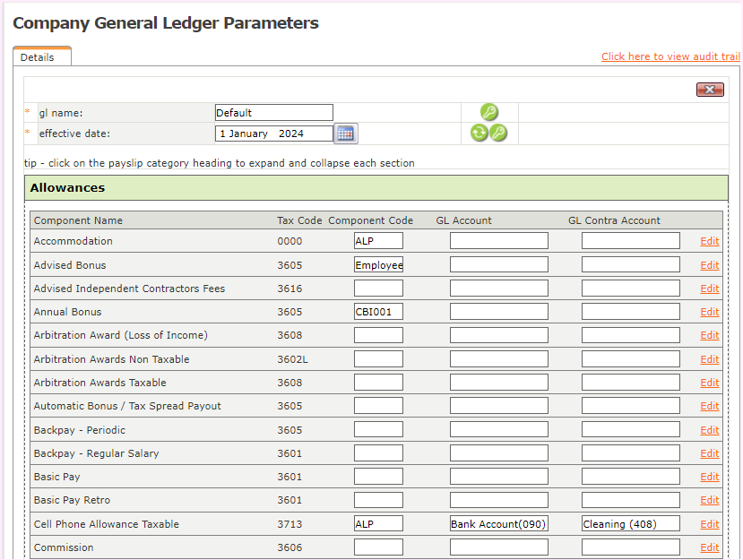Screen dimensions: 743x560
Task: Click the red X close button
Action: click(x=709, y=90)
